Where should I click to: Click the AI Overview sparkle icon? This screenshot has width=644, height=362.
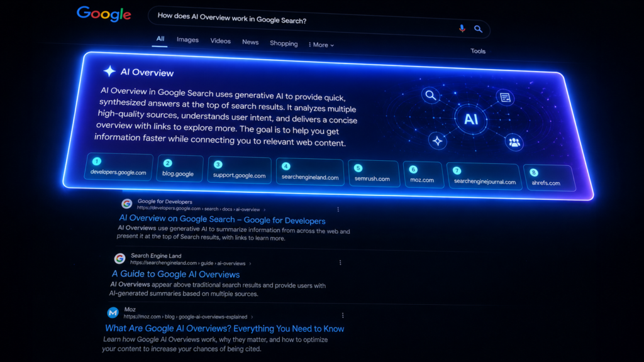[x=109, y=71]
